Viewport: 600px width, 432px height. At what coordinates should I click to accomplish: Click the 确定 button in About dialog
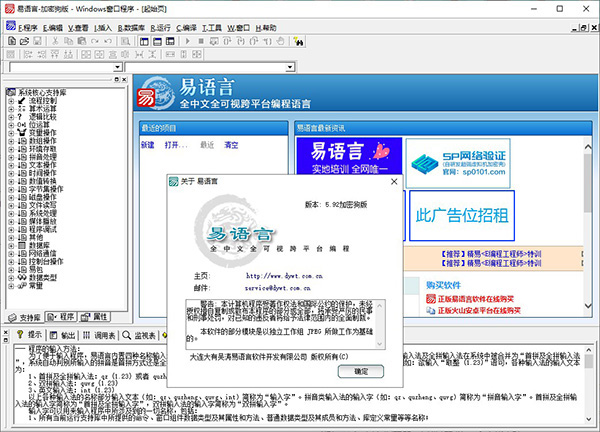pyautogui.click(x=361, y=371)
